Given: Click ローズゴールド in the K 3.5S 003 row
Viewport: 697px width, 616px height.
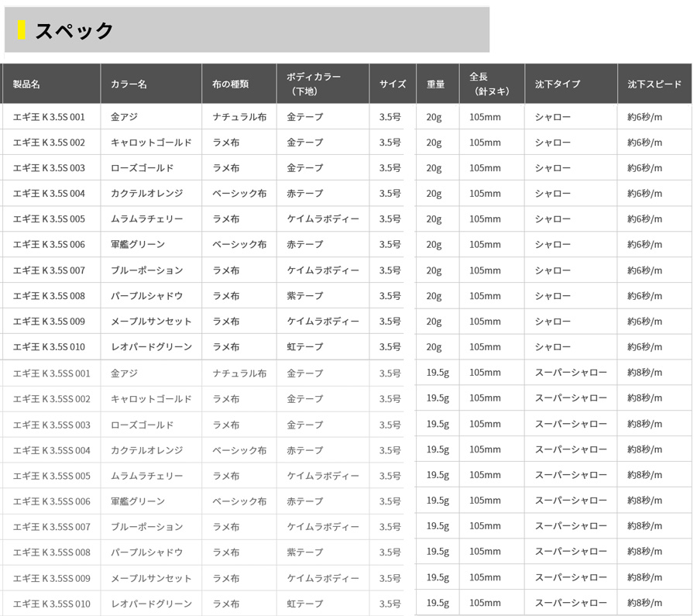Looking at the screenshot, I should click(142, 167).
